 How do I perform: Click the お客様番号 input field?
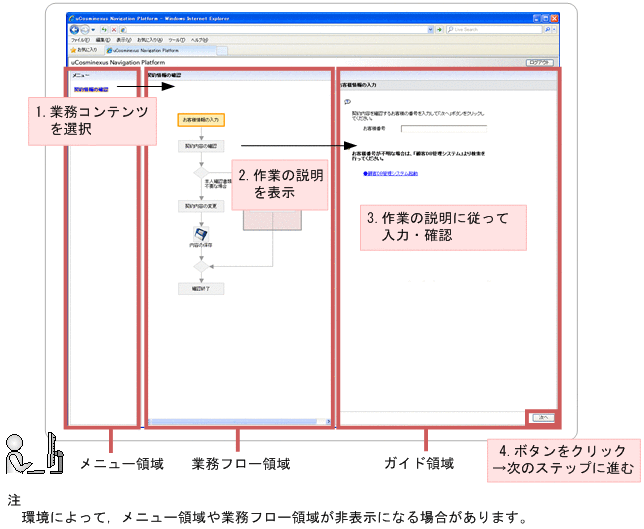[444, 129]
